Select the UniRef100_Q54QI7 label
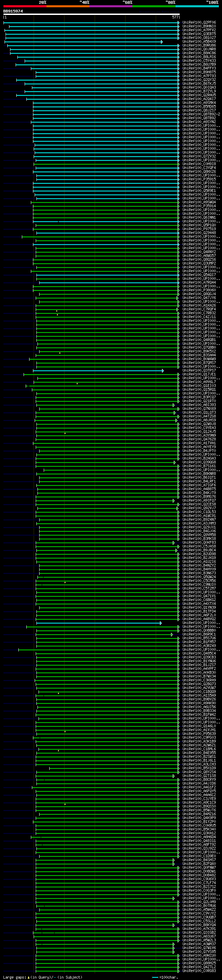Viewport: 222px width, 980px height. (x=199, y=275)
